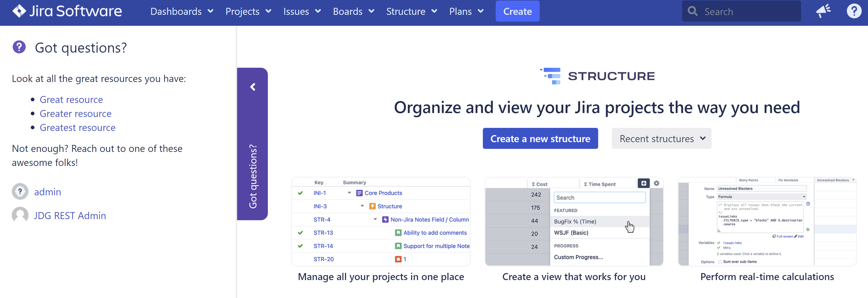Click the purple Got questions header icon

(19, 47)
